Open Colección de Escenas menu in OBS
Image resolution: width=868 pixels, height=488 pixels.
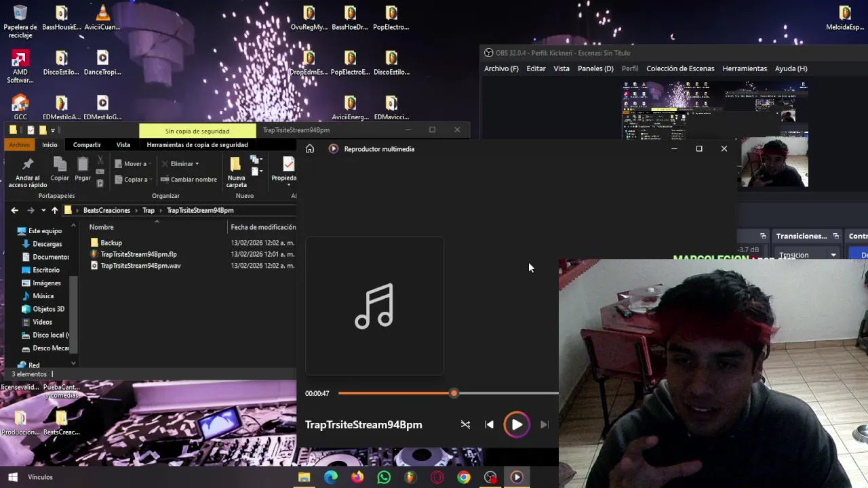click(x=680, y=68)
